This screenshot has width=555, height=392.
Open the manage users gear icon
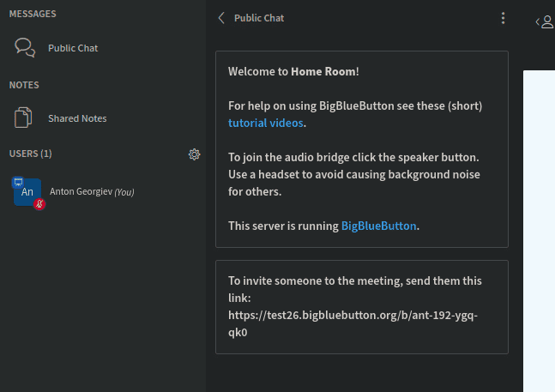[x=195, y=154]
